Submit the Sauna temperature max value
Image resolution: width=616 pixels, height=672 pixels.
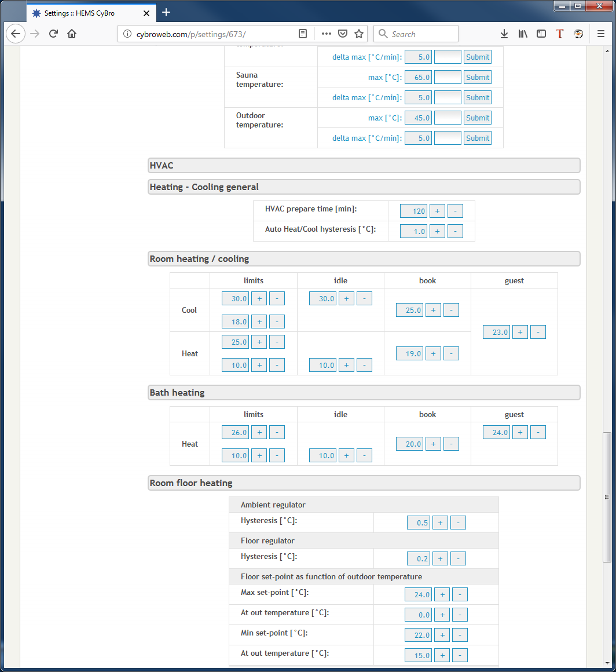(477, 77)
